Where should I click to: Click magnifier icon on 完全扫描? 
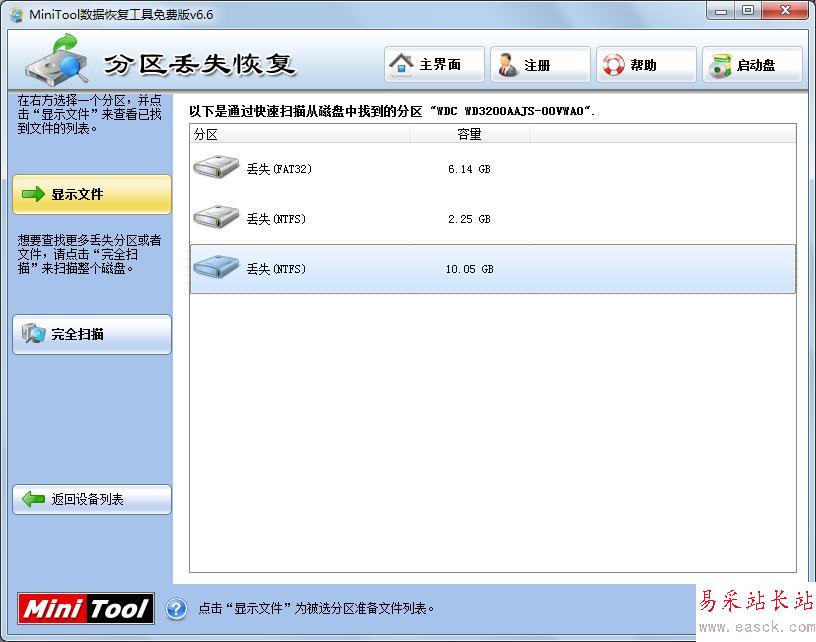pos(33,333)
